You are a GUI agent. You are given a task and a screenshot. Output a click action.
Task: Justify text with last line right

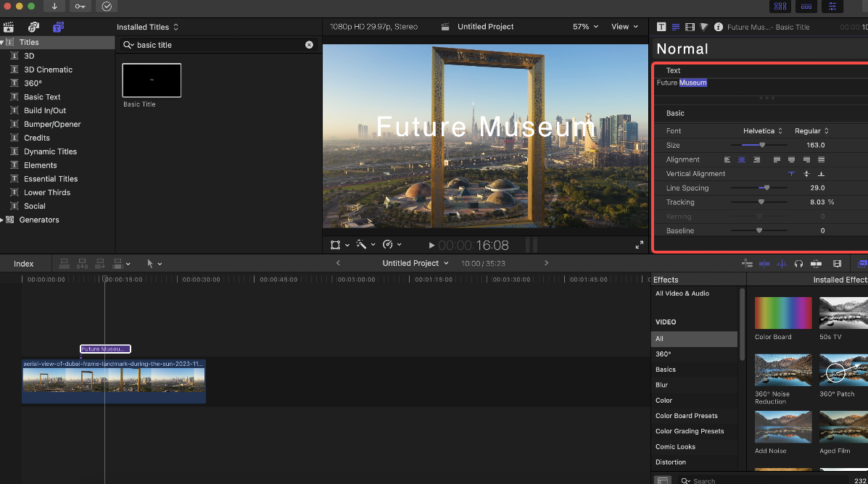(x=806, y=160)
